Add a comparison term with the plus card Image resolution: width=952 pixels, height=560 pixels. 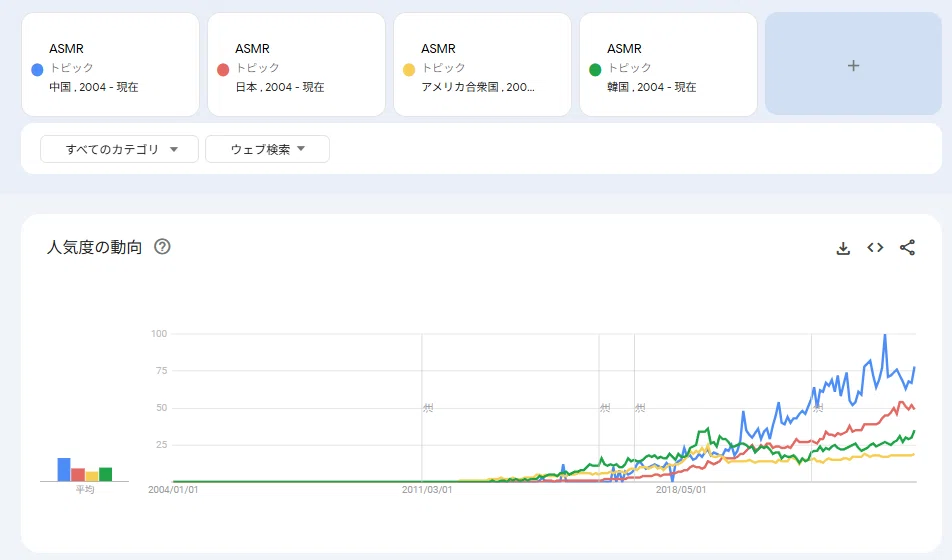click(853, 64)
